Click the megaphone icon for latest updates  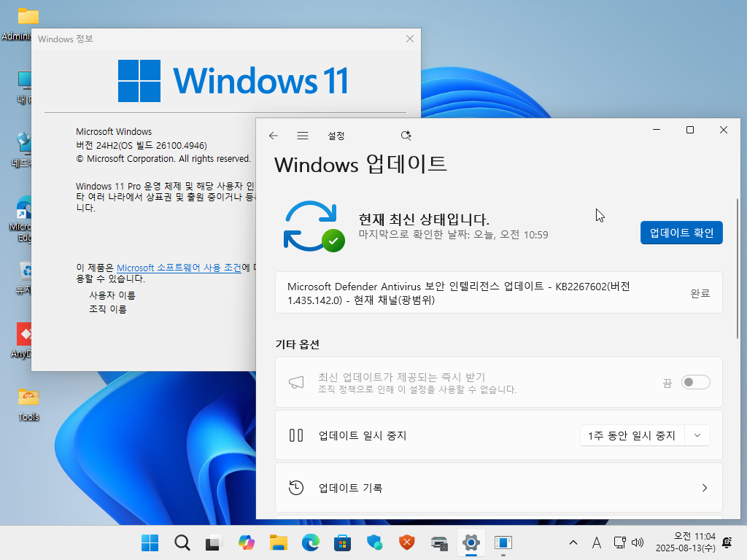coord(296,382)
